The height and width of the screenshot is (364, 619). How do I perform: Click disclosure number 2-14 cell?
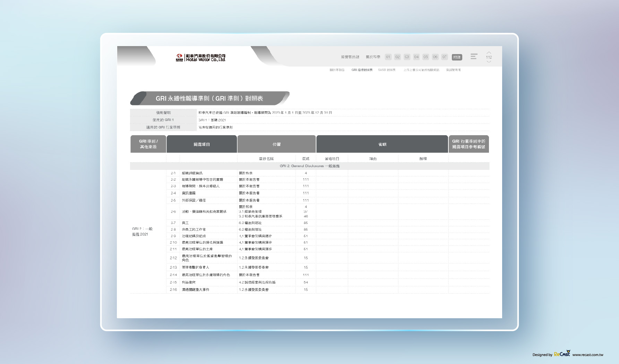click(x=173, y=275)
